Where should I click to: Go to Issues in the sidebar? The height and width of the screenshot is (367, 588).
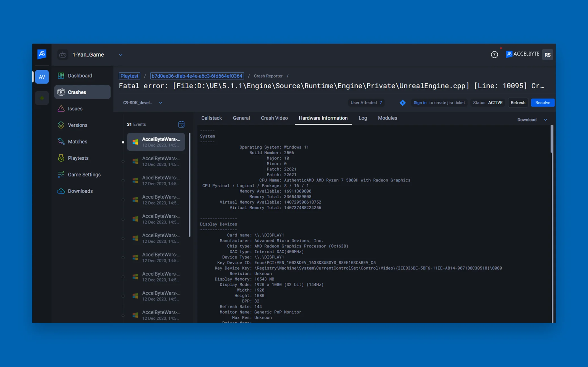[x=82, y=108]
